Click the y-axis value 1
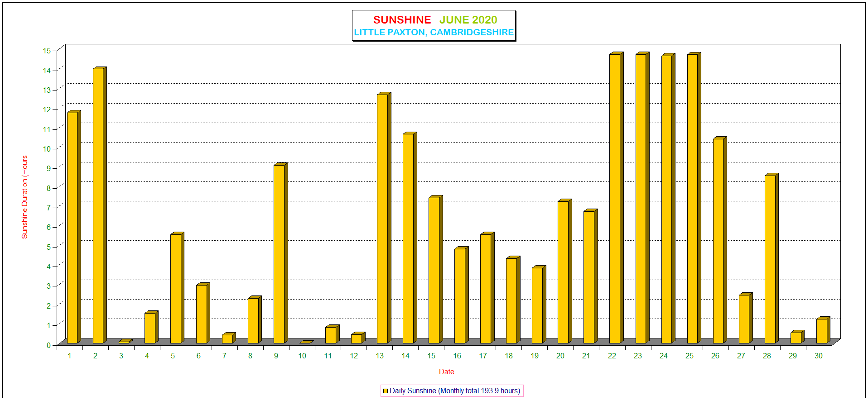868x400 pixels. click(49, 325)
